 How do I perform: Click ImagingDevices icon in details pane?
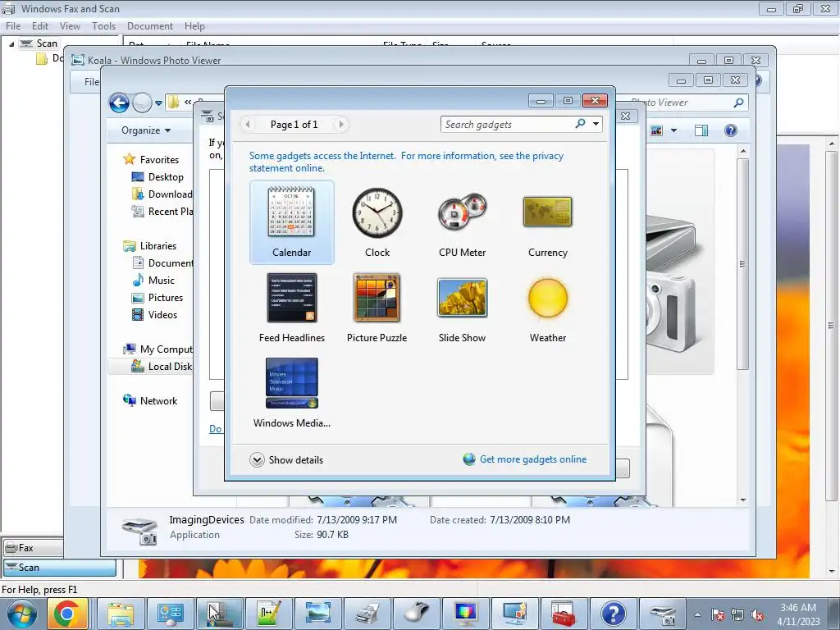coord(139,531)
